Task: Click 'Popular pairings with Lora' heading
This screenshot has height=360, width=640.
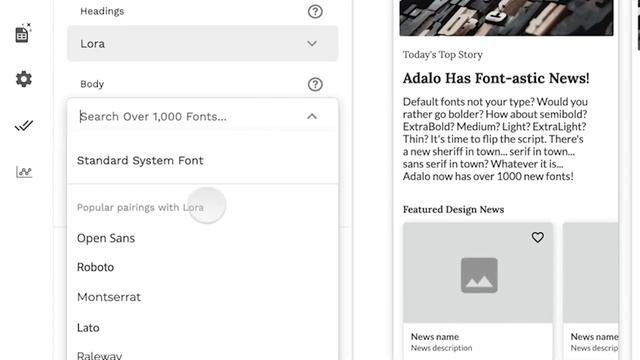Action: (x=140, y=207)
